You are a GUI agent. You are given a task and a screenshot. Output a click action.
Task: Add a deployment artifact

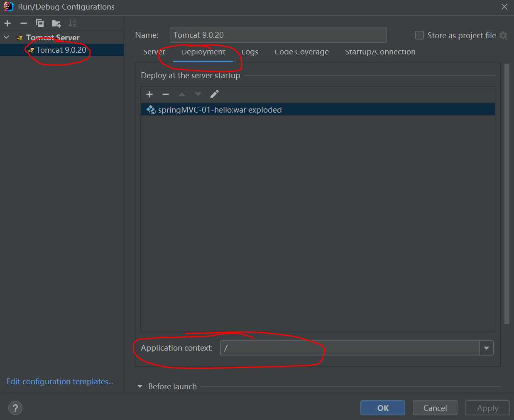click(149, 94)
